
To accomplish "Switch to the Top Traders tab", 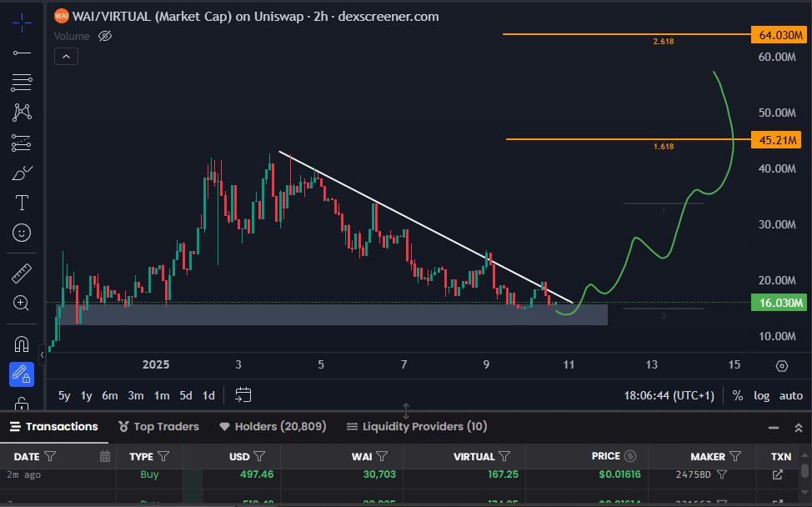I will coord(158,427).
